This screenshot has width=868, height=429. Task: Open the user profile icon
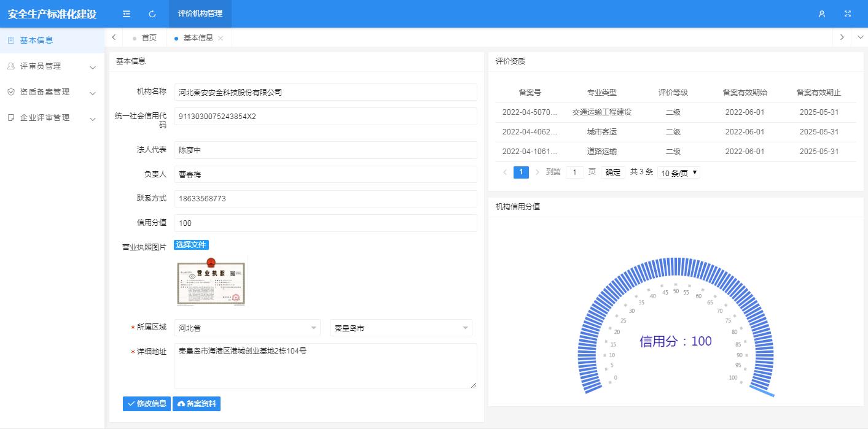point(822,14)
